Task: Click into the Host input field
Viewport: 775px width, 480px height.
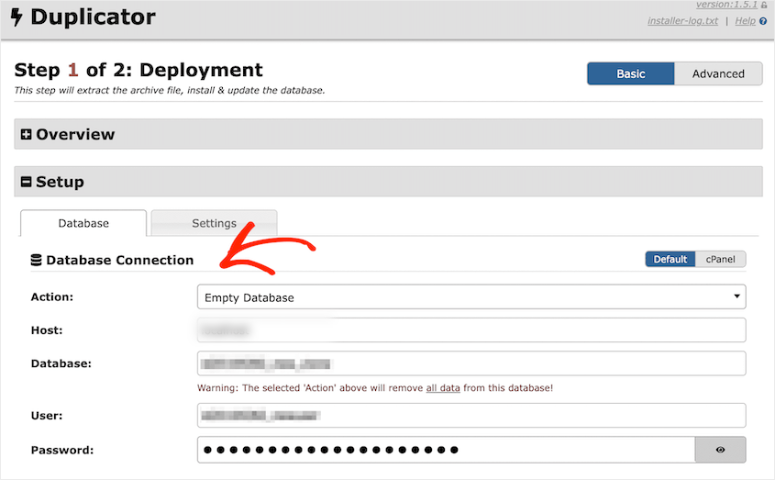Action: pyautogui.click(x=472, y=330)
